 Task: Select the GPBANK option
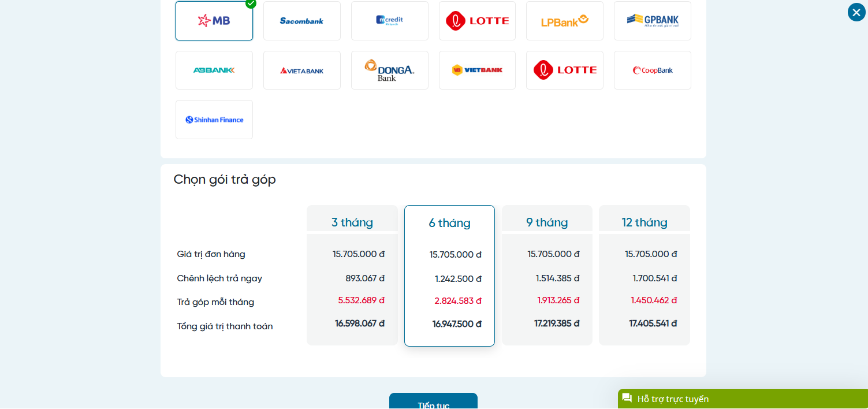(653, 21)
